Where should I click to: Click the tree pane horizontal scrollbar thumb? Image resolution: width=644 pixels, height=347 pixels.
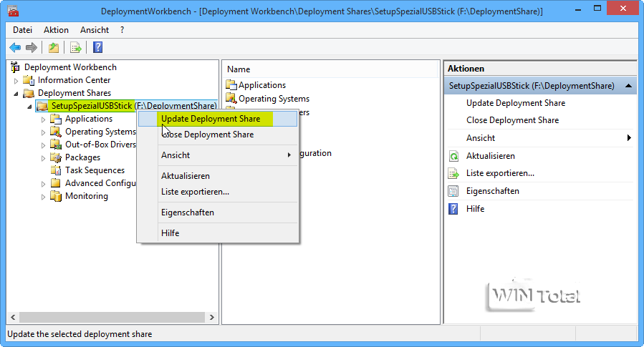coord(112,317)
